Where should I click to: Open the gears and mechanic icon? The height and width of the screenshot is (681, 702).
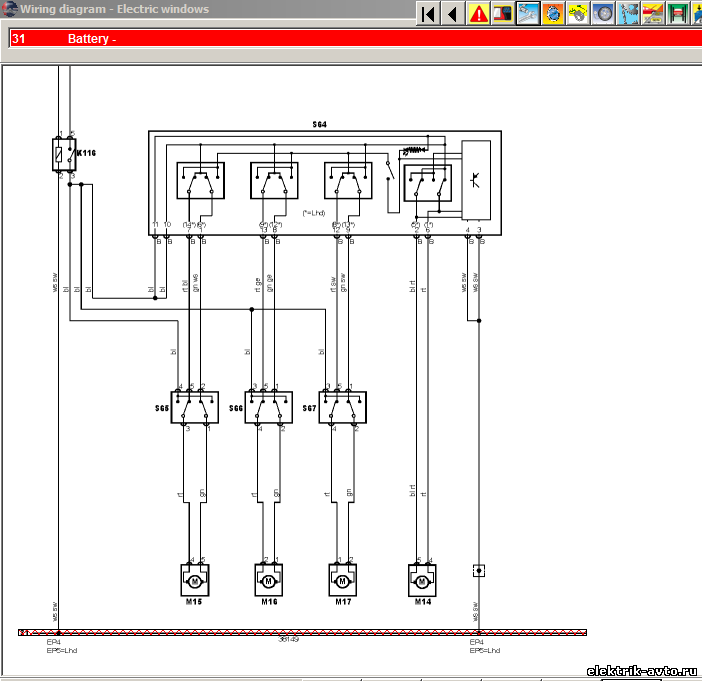point(629,14)
